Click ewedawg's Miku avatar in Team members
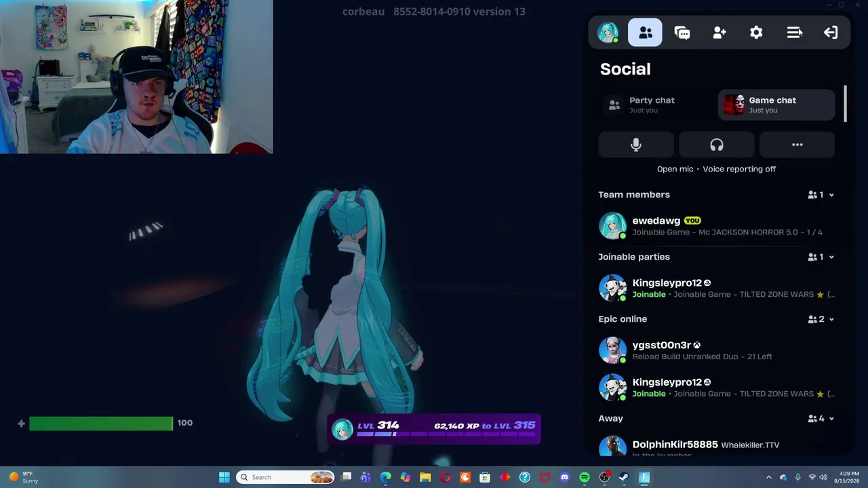Viewport: 868px width, 488px height. pos(612,226)
